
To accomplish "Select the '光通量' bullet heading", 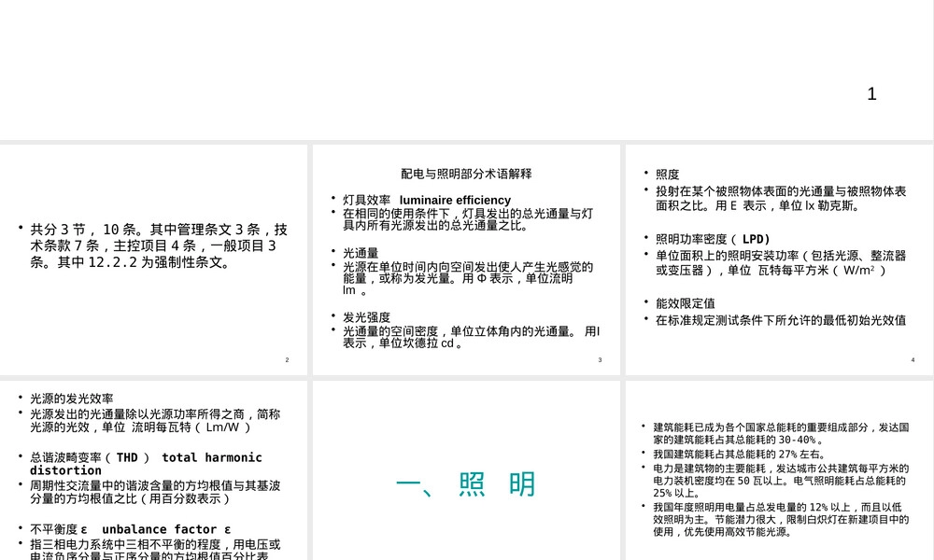I will coord(361,253).
